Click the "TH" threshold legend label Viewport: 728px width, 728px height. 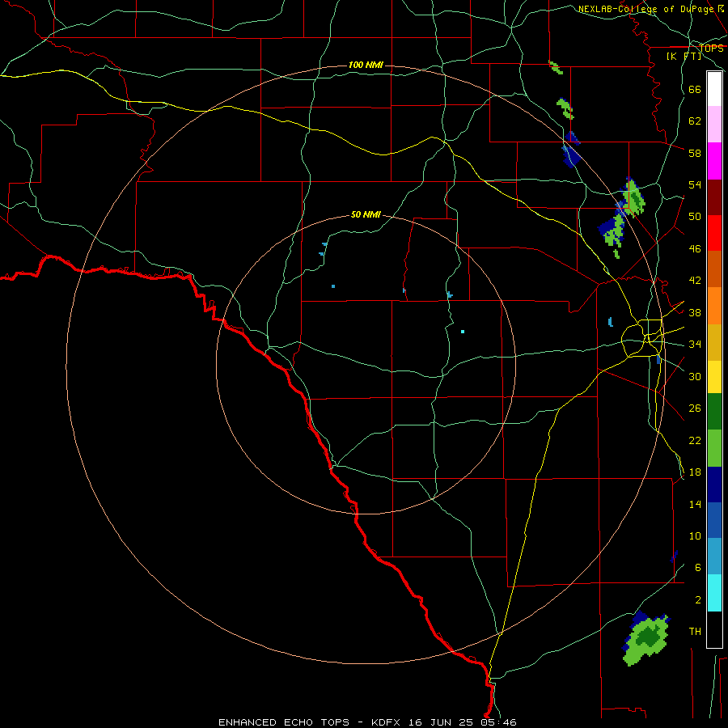tap(695, 632)
